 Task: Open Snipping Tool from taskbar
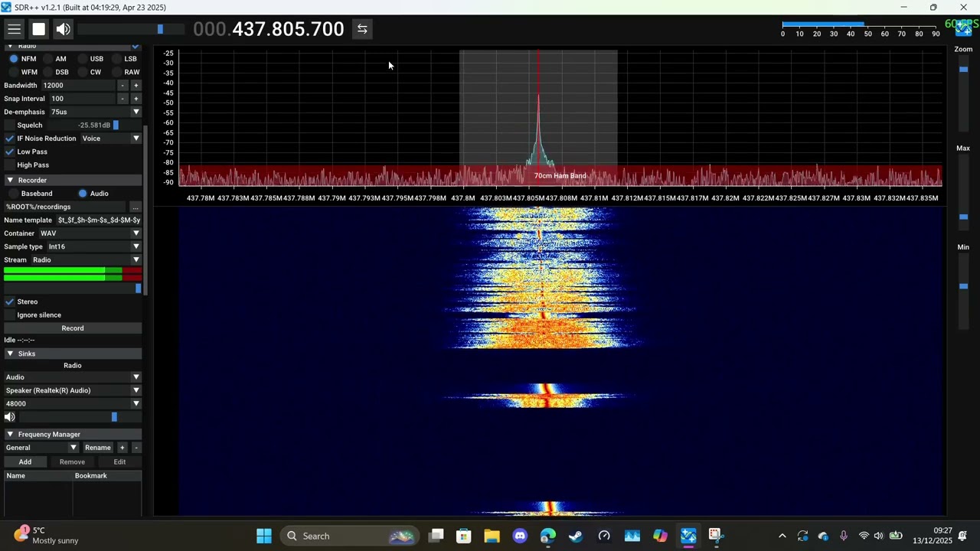point(716,536)
